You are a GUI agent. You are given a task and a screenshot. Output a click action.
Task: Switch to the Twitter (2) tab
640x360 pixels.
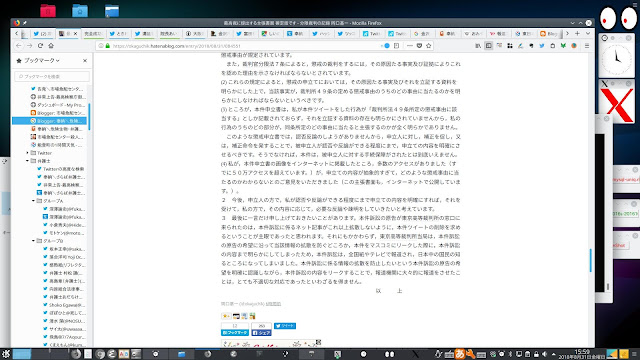click(x=42, y=33)
